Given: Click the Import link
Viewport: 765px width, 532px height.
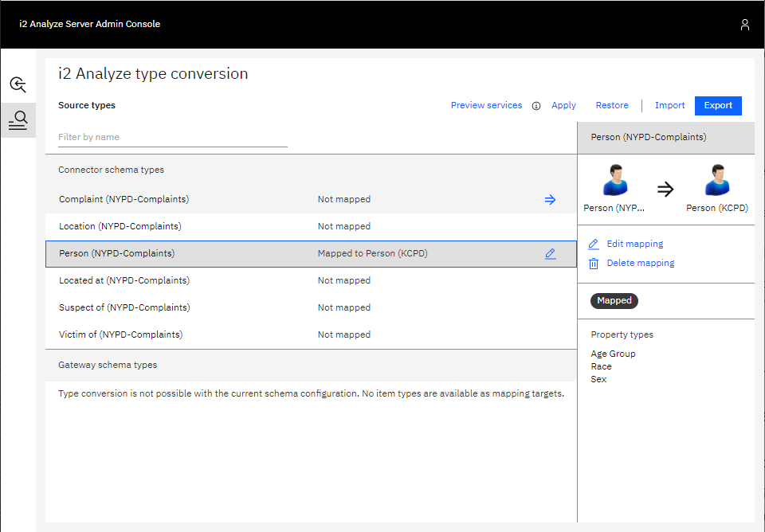Looking at the screenshot, I should coord(669,106).
